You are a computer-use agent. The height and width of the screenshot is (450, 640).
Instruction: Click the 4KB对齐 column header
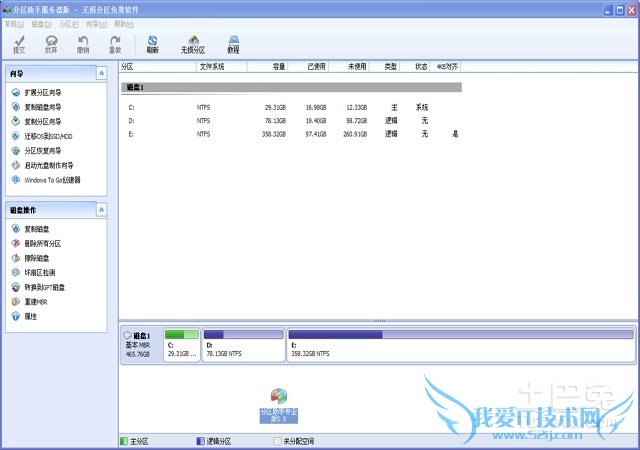click(x=445, y=67)
